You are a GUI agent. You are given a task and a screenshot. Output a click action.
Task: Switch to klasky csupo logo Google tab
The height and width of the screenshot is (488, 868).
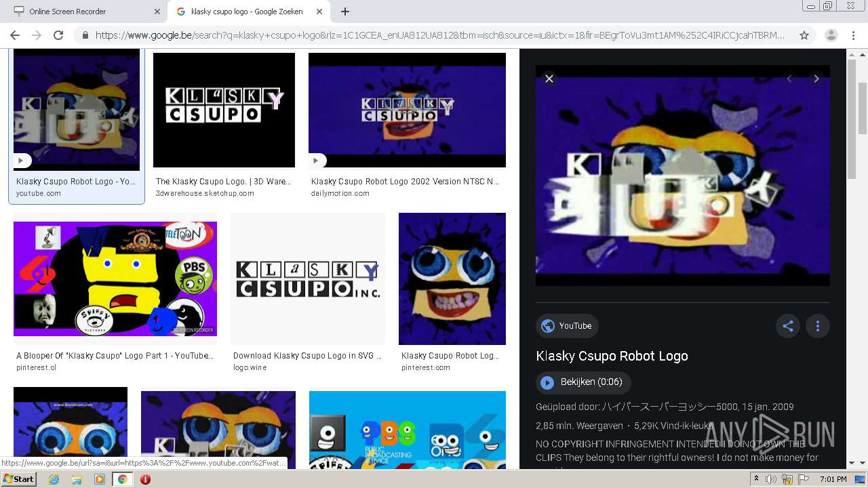coord(248,12)
